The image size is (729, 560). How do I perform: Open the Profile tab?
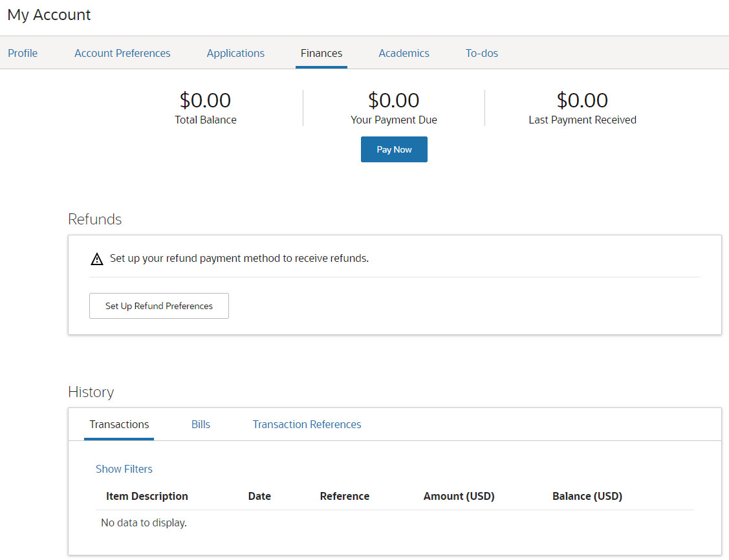(x=23, y=53)
